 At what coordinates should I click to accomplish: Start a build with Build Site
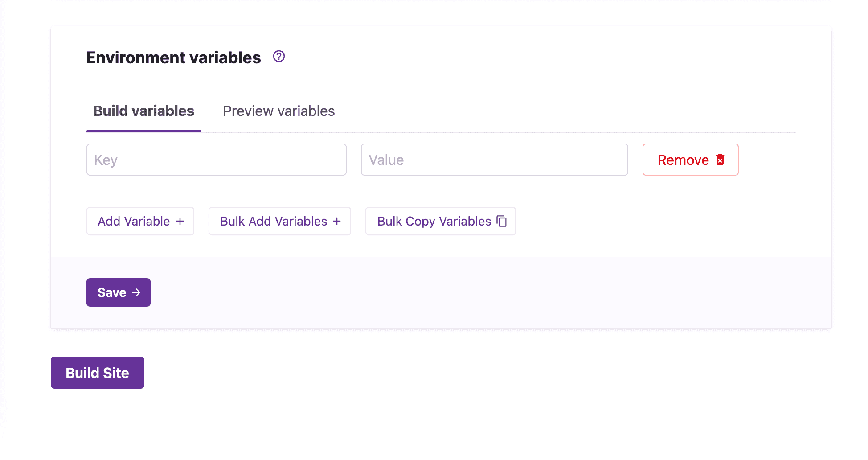97,373
